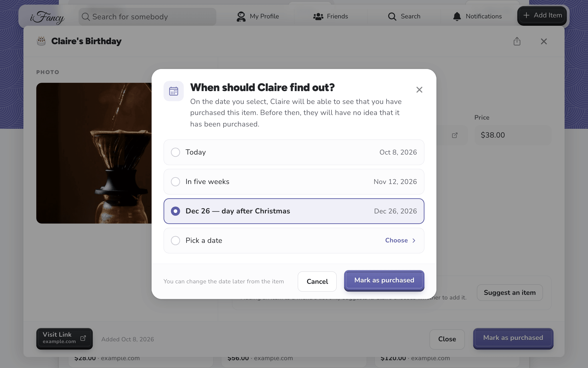Click Cancel in the dialog
Viewport: 588px width, 368px height.
click(317, 281)
